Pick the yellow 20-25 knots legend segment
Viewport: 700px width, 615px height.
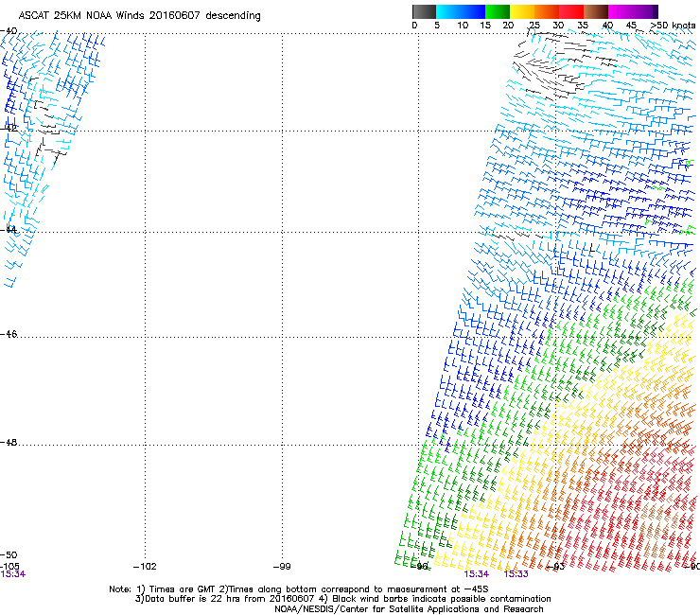point(522,11)
